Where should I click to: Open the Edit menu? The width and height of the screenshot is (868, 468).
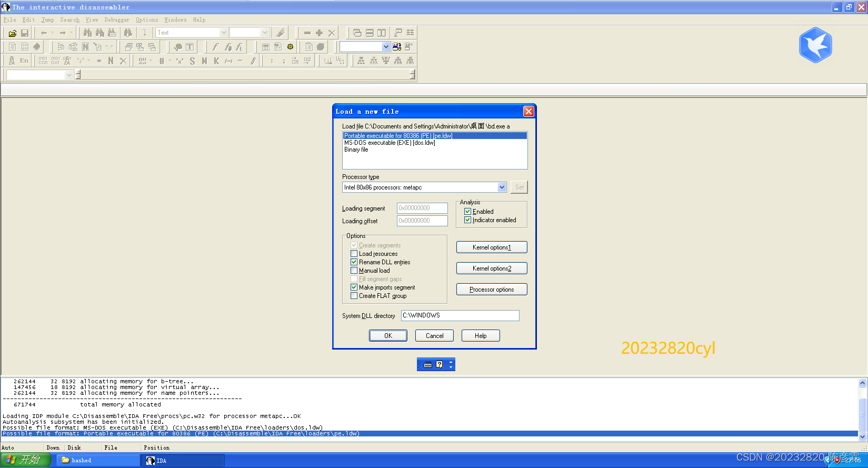point(28,20)
